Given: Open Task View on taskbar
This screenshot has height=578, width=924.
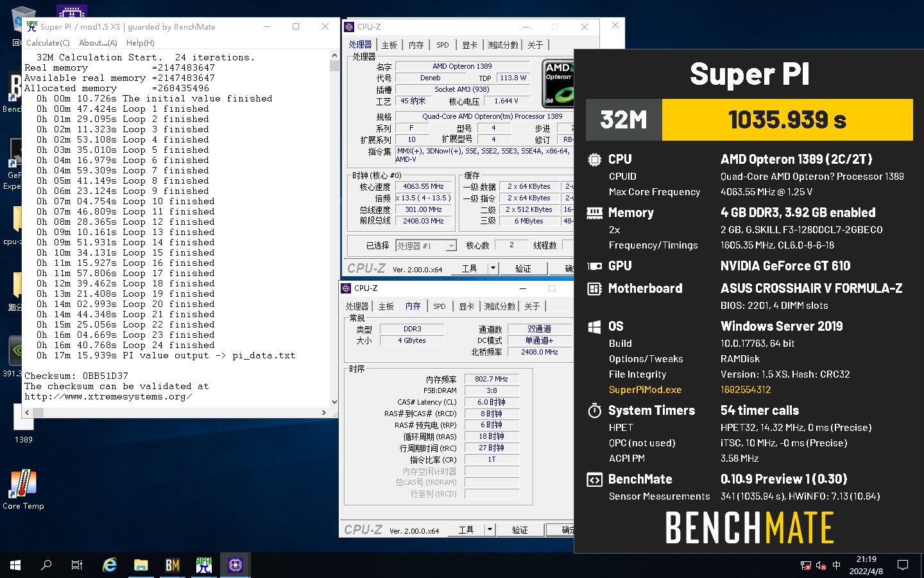Looking at the screenshot, I should click(x=77, y=565).
